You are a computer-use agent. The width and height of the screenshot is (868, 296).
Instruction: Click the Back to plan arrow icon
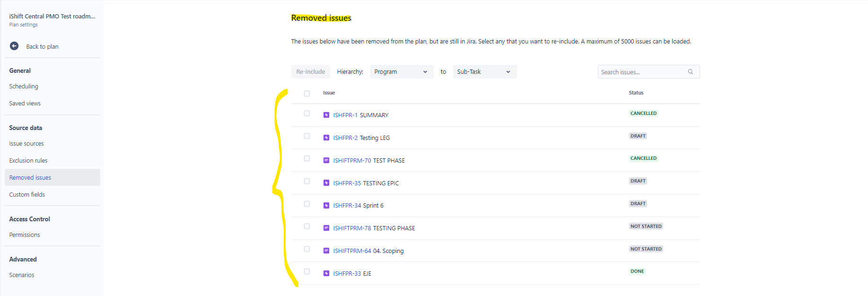click(14, 46)
